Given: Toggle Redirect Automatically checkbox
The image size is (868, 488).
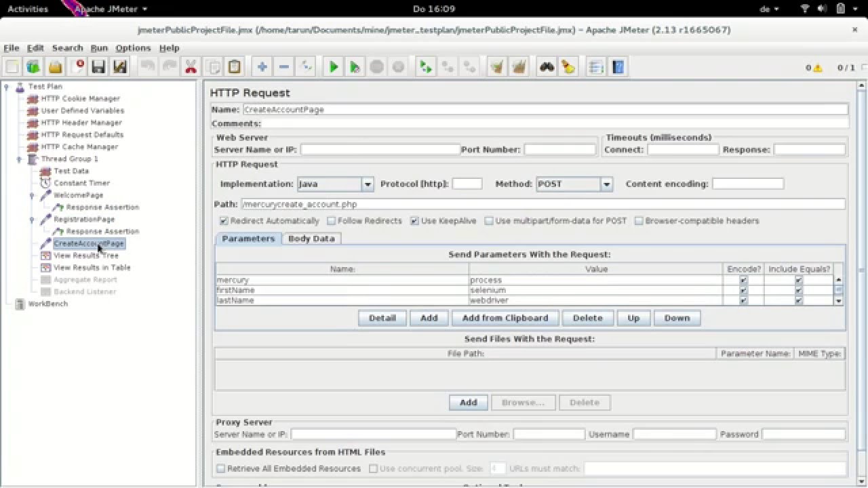Looking at the screenshot, I should pos(224,221).
